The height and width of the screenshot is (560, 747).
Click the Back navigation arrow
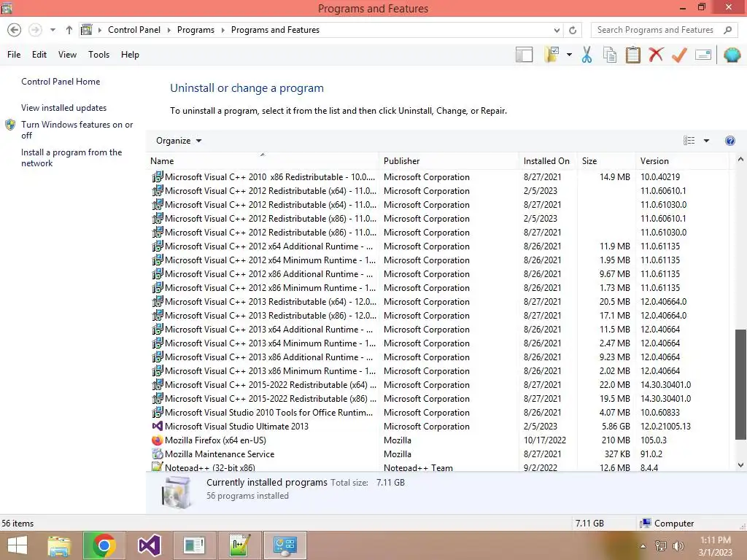coord(15,30)
